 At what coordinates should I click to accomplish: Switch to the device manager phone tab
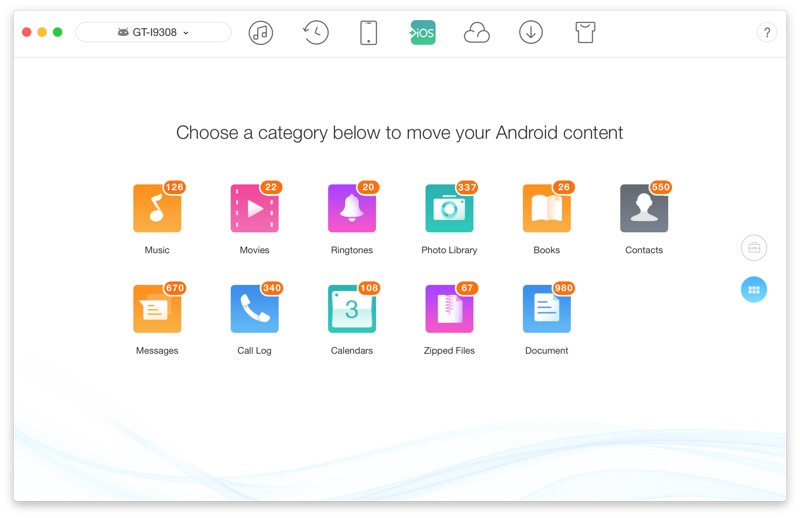(368, 33)
